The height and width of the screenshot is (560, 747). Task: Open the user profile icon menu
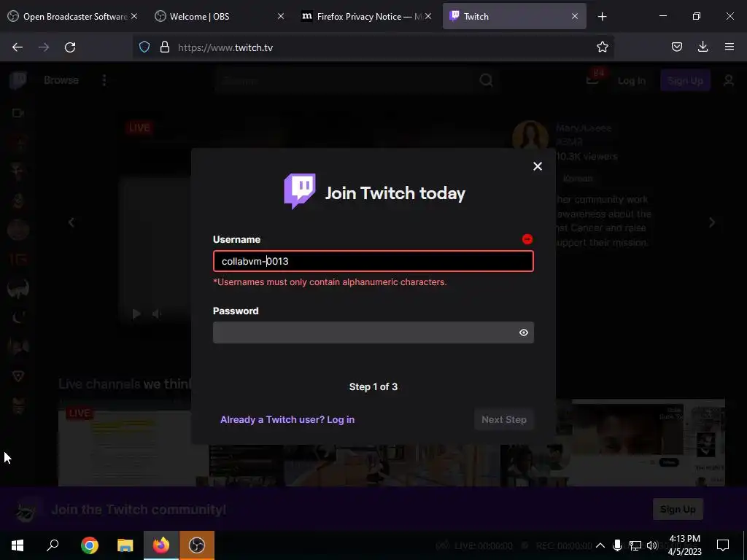(x=729, y=80)
